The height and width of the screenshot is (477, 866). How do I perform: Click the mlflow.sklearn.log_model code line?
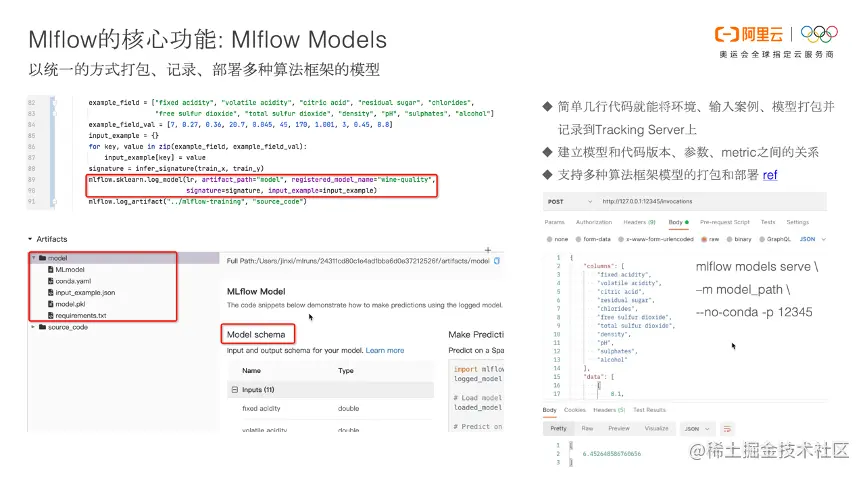(x=262, y=179)
